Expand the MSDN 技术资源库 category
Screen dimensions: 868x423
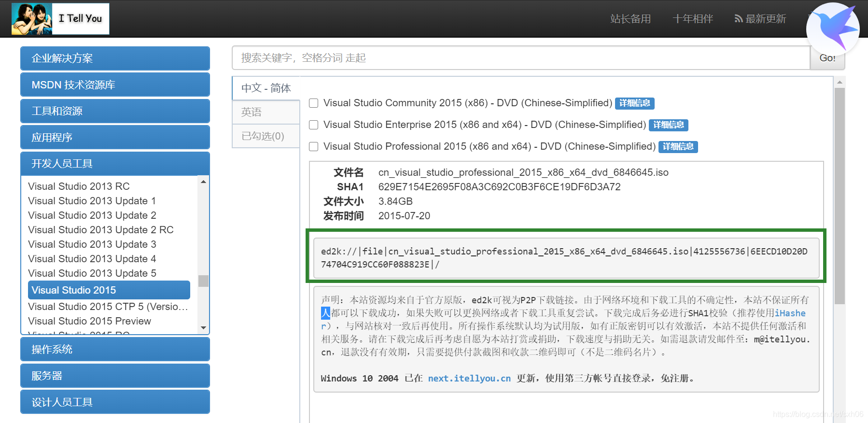tap(115, 85)
